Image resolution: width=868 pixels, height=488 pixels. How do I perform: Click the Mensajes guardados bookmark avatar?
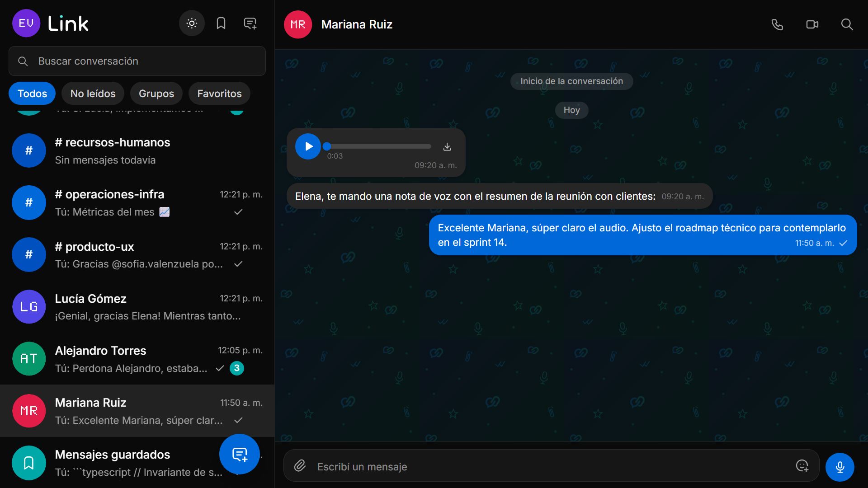(x=29, y=463)
